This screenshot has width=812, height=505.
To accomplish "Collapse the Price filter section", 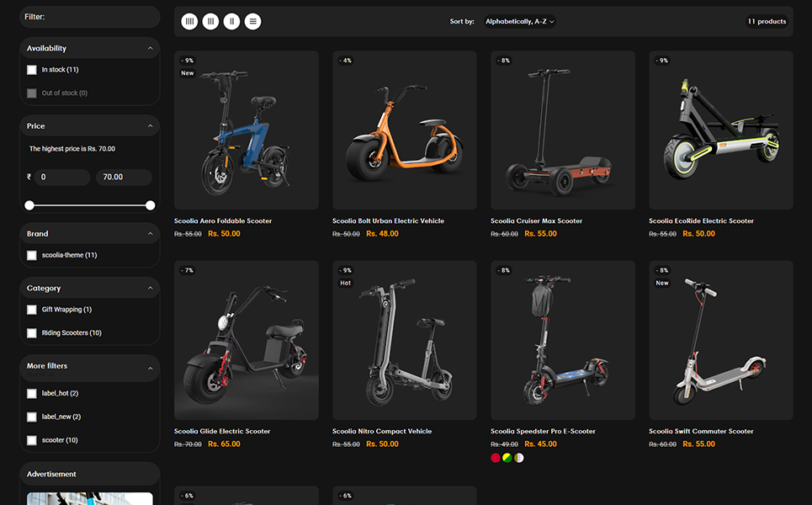I will (x=151, y=126).
